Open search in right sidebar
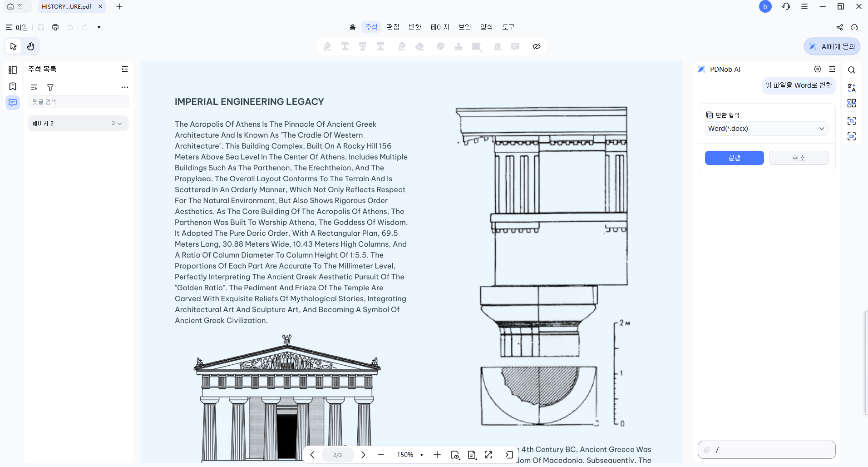 pyautogui.click(x=852, y=70)
